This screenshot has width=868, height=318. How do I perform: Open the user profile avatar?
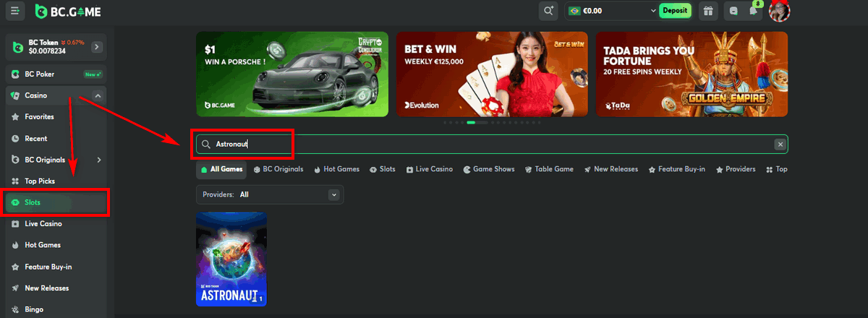click(x=779, y=11)
